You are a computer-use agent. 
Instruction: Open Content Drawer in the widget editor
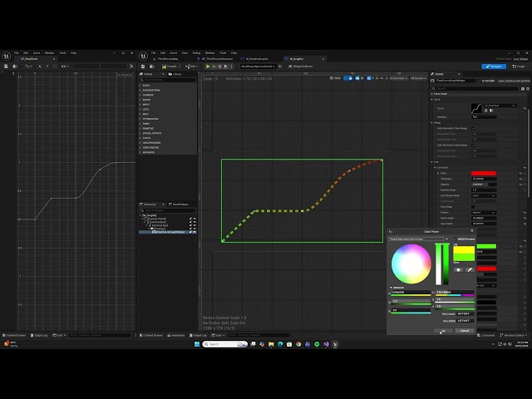coord(151,335)
